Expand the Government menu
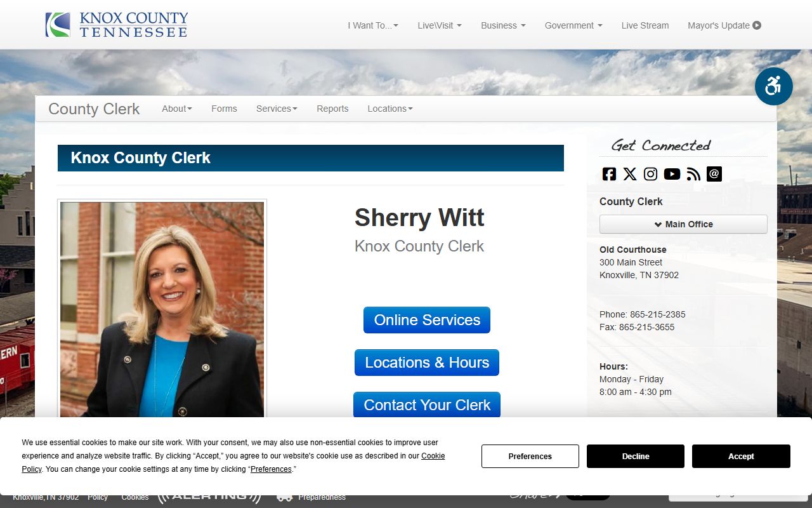Screen dimensions: 812x508 (573, 25)
